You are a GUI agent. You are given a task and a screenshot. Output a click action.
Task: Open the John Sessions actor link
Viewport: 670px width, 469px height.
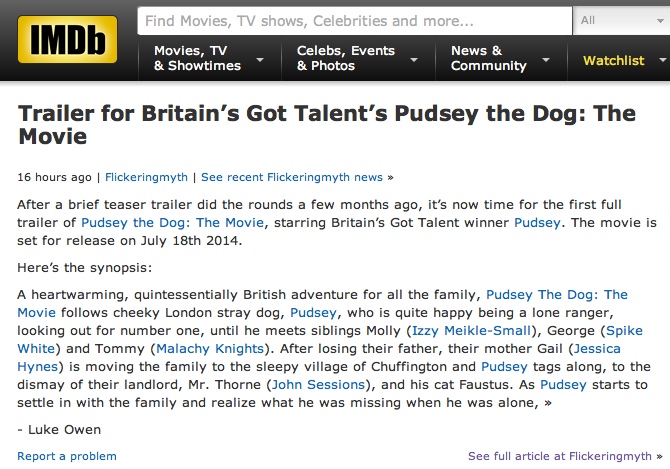[318, 384]
